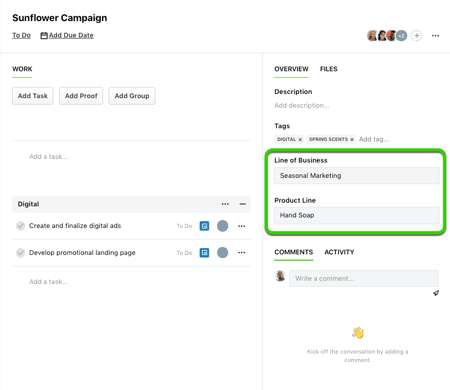Open the Digital group's three-dot menu
450x390 pixels.
coord(225,204)
